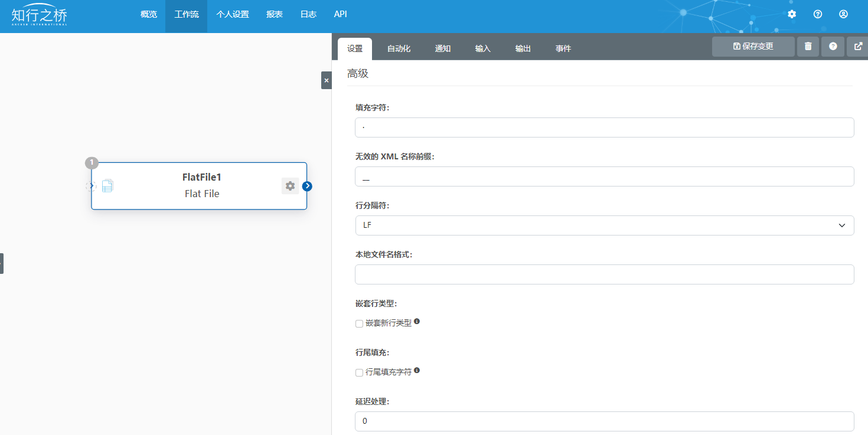Click the 保存变更 button
Image resolution: width=868 pixels, height=435 pixels.
(753, 46)
